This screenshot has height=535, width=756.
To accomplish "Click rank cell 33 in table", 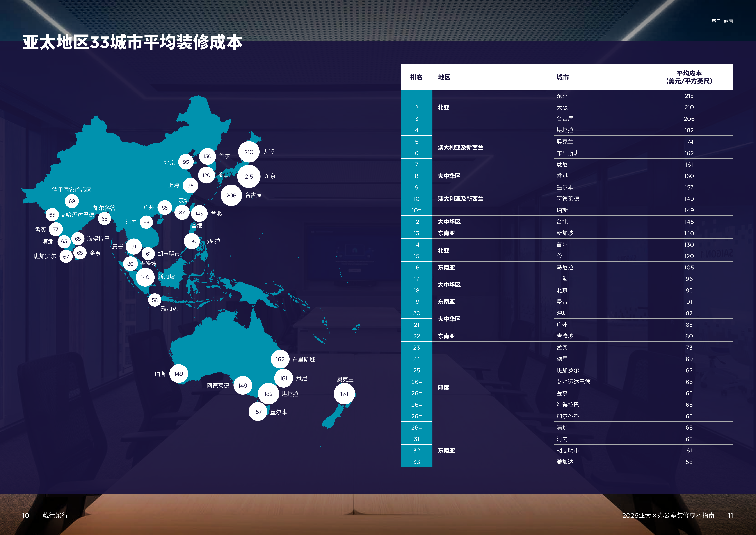I will coord(416,462).
